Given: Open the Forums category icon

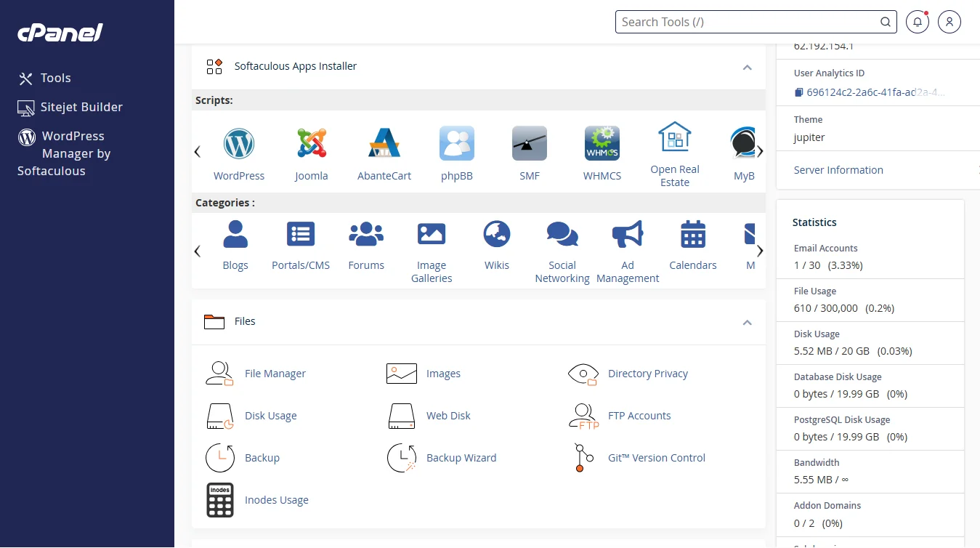Looking at the screenshot, I should coord(366,234).
